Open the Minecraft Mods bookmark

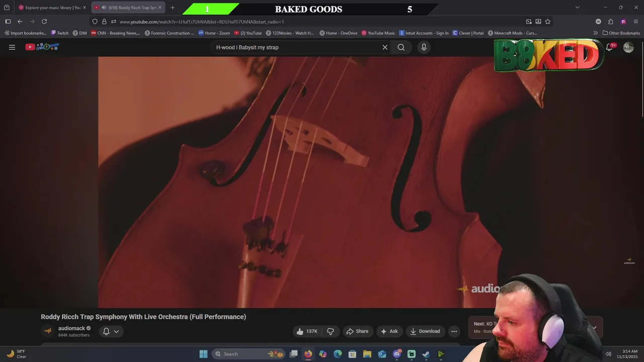[512, 33]
